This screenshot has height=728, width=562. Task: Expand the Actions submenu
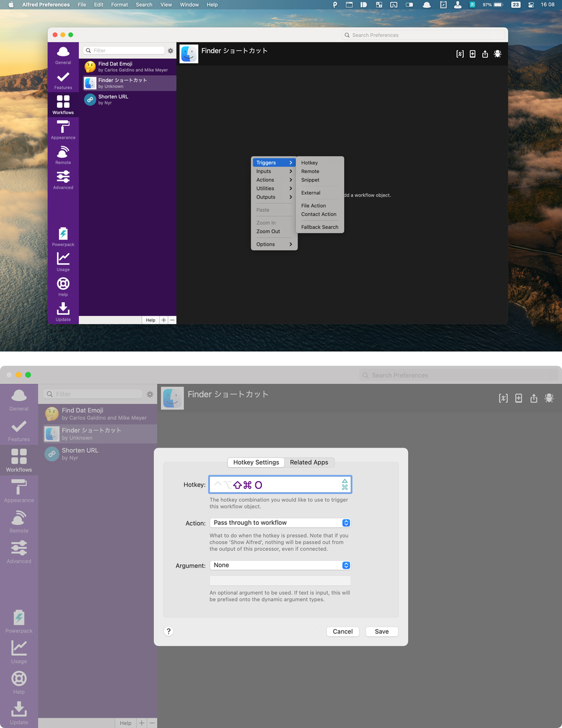pos(274,180)
